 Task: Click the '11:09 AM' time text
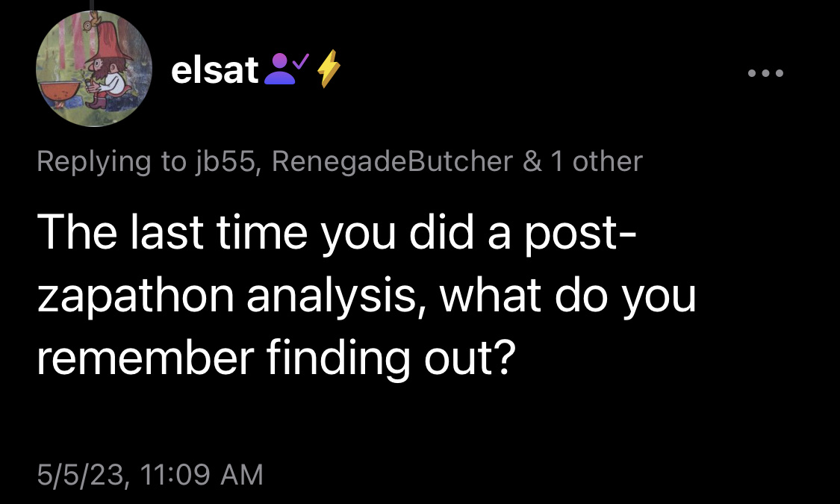(x=202, y=475)
